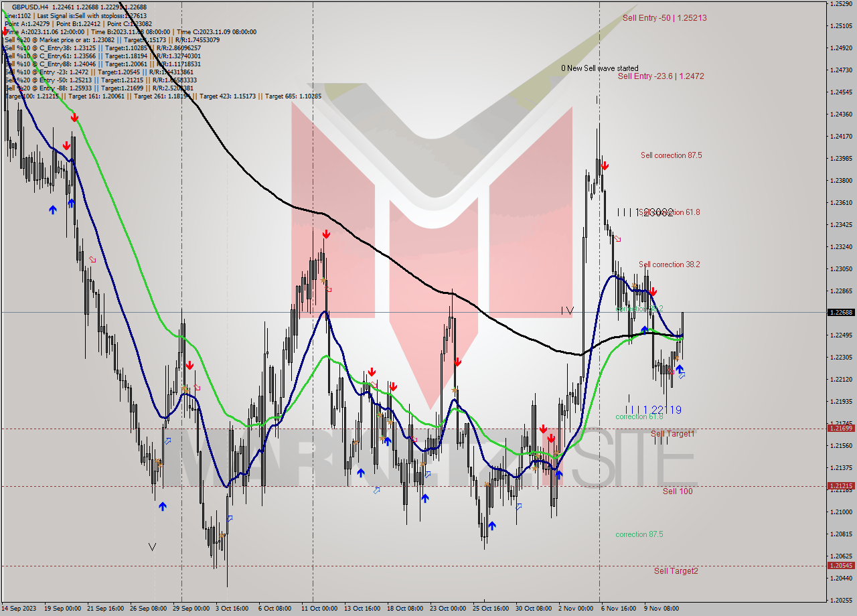Click the '11 Oct 00:00' time axis label

319,609
